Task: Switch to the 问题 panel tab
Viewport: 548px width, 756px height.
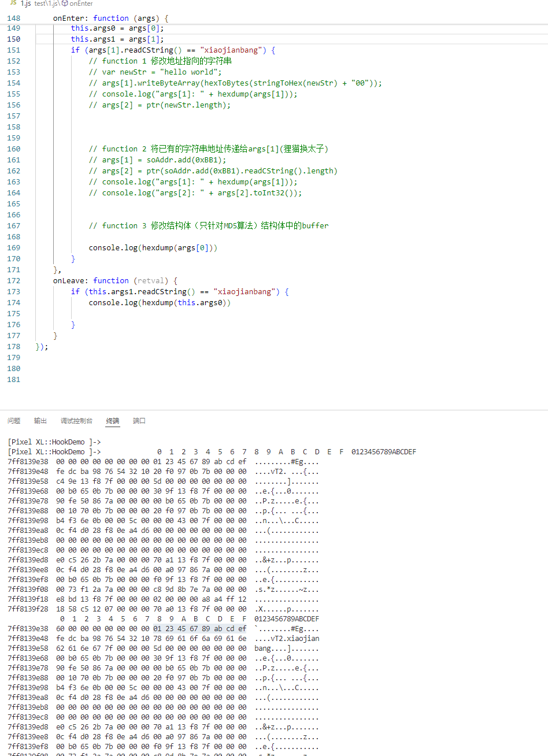Action: click(14, 421)
